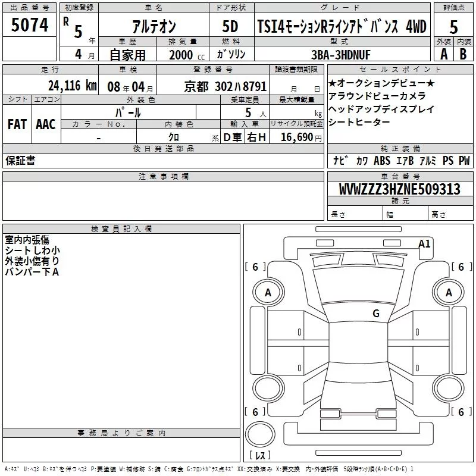The image size is (476, 476).
Task: Click the front-right wheel marked A
Action: 449,293
